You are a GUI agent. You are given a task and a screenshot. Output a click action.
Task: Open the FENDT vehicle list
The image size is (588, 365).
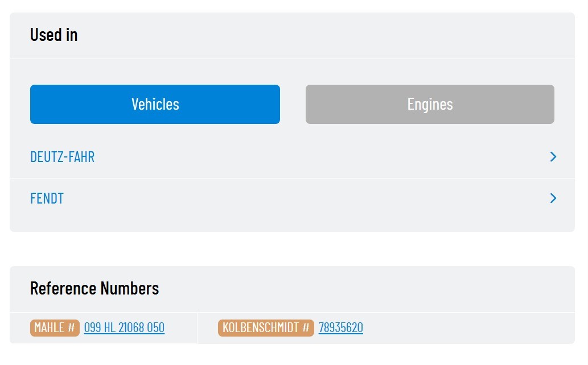pos(47,198)
